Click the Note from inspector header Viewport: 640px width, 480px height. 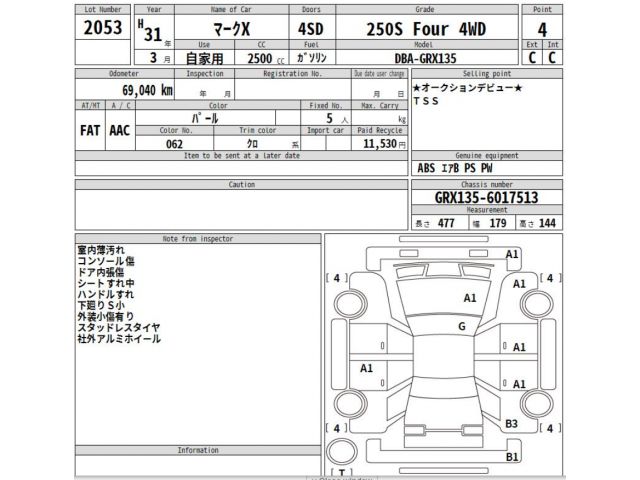(x=198, y=239)
